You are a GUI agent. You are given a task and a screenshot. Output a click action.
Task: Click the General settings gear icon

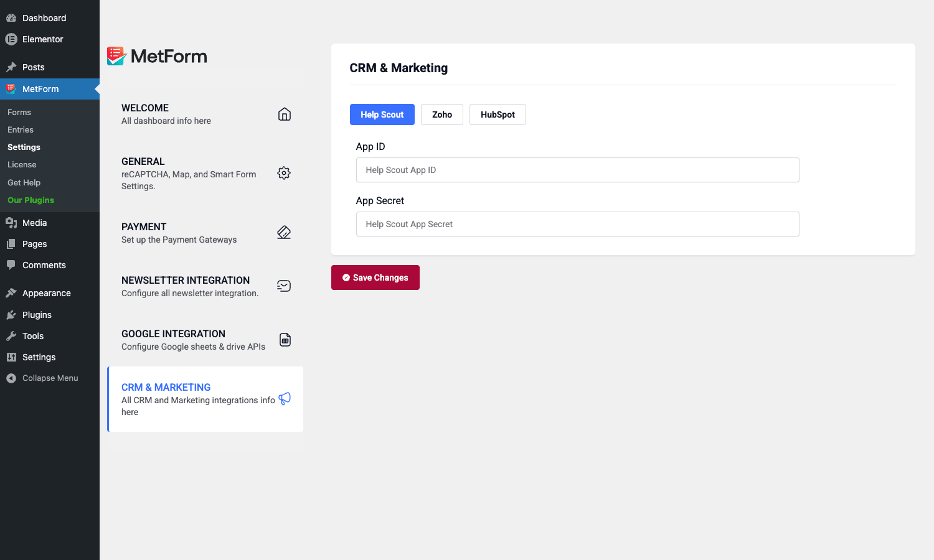coord(284,173)
